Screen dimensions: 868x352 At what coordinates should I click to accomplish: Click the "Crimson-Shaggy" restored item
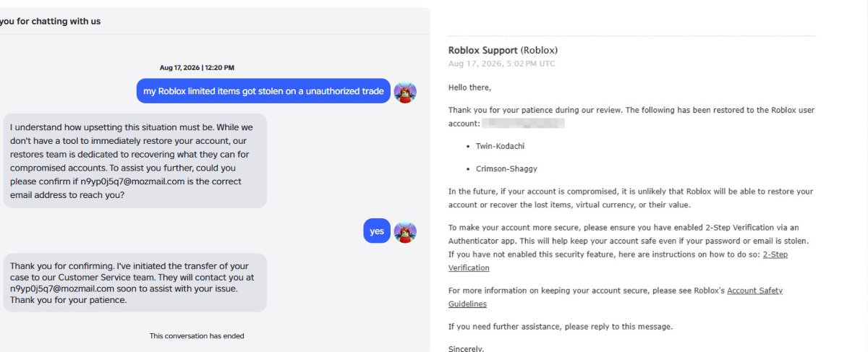click(506, 168)
